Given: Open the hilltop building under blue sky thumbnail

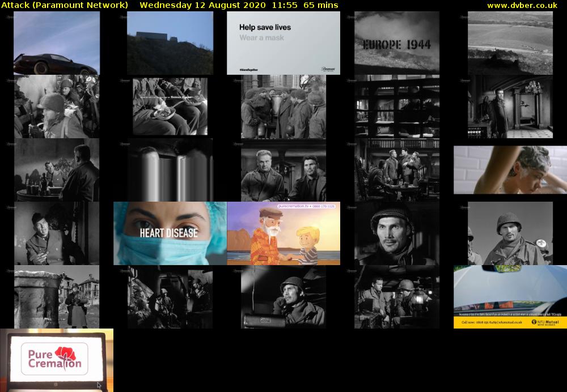Looking at the screenshot, I should coord(170,43).
